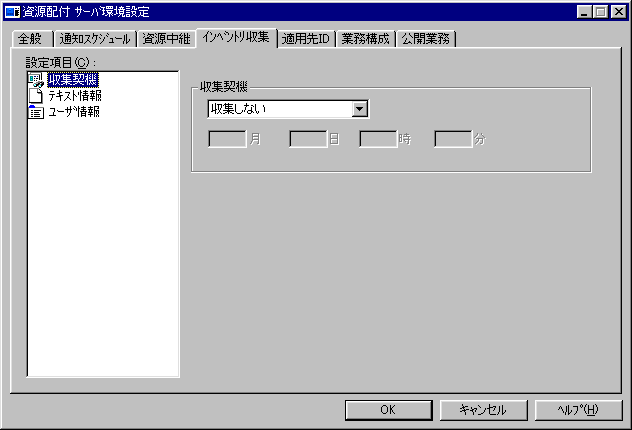The image size is (632, 430).
Task: Click the month (月) input field
Action: coord(227,139)
